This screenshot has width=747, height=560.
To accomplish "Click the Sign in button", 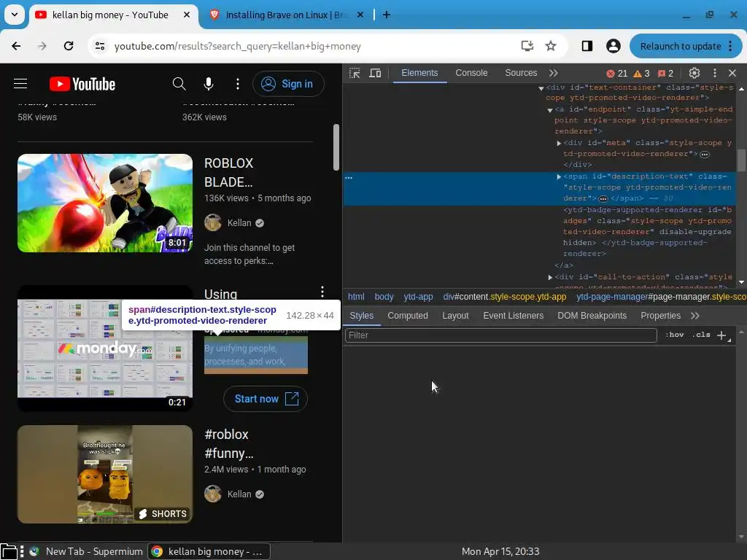I will [x=288, y=84].
